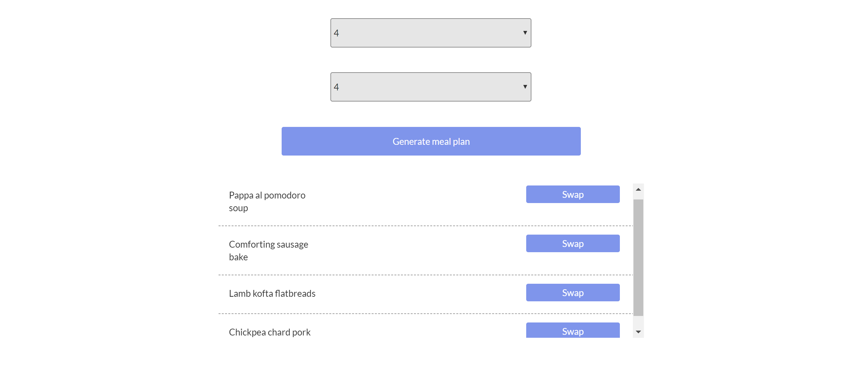Open the first dropdown showing 4
The height and width of the screenshot is (369, 868).
430,33
